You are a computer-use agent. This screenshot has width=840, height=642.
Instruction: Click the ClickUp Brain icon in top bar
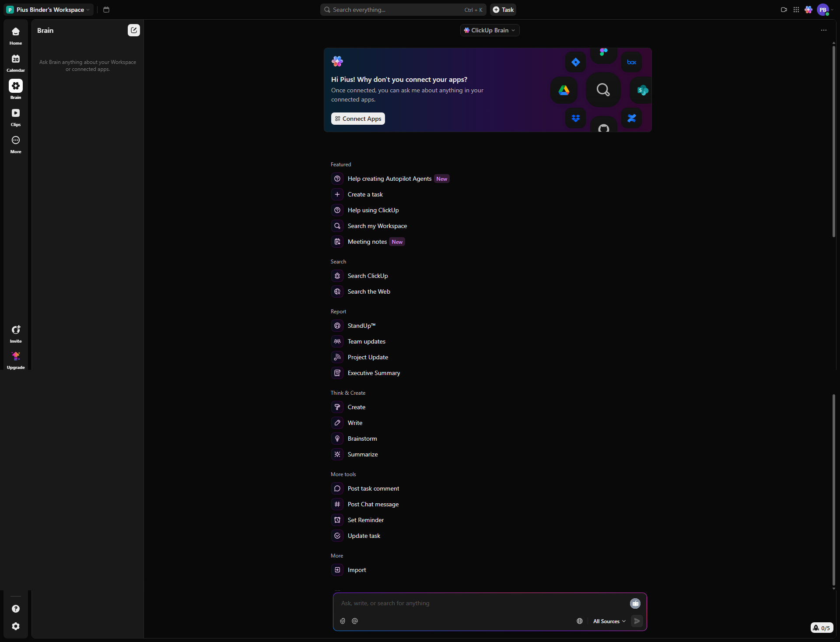[808, 10]
